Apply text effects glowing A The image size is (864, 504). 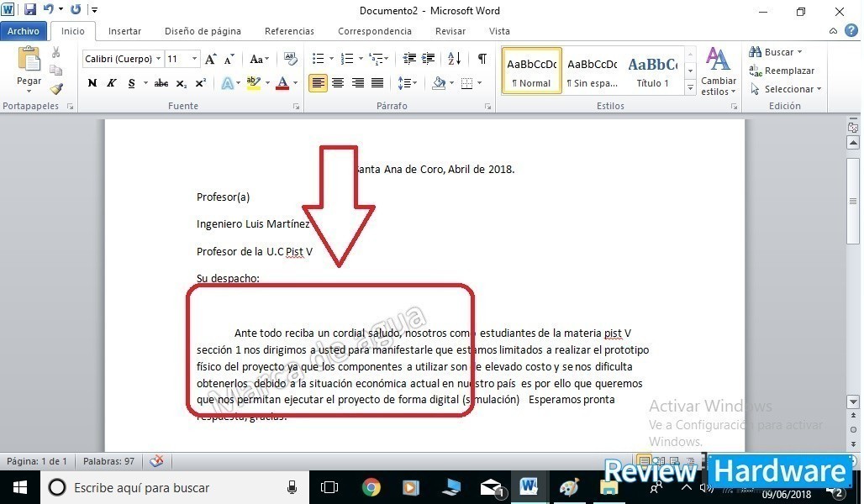tap(227, 83)
